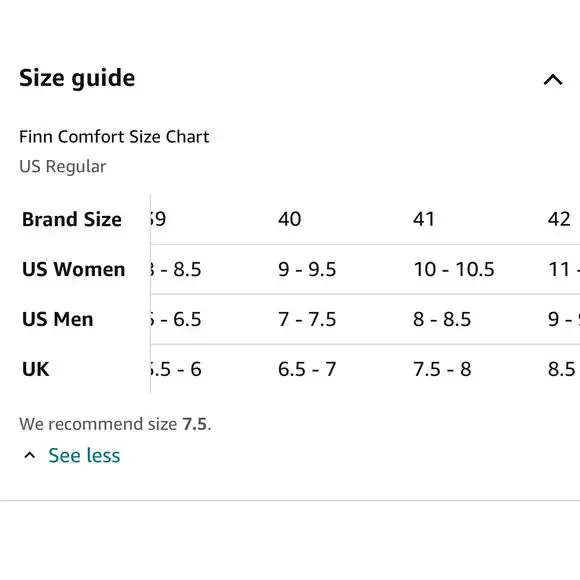
Task: Select brand size 41 column header
Action: (424, 219)
